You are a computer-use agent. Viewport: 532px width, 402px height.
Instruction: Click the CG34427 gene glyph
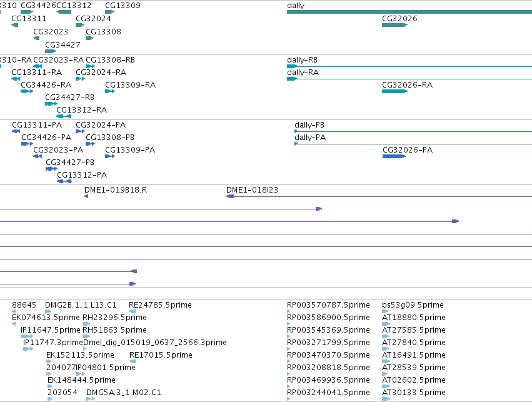tap(51, 51)
